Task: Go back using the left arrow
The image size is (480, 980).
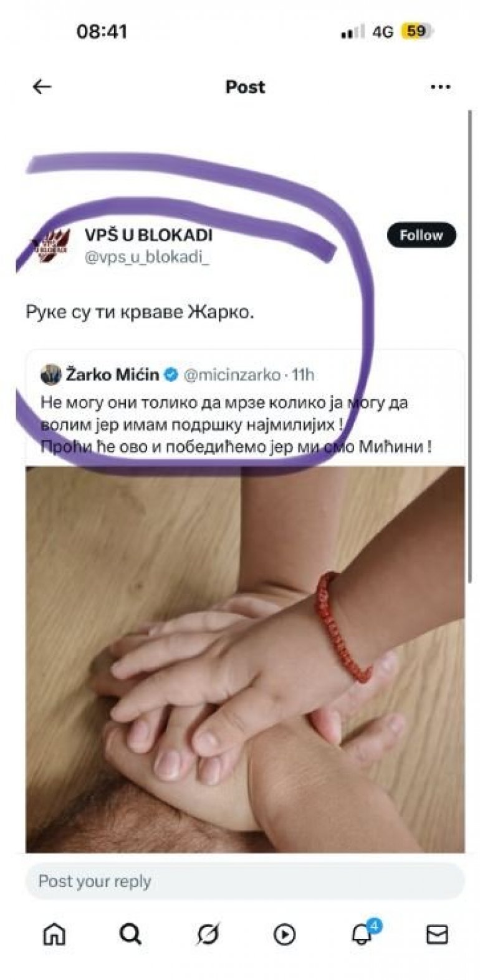Action: pyautogui.click(x=42, y=87)
